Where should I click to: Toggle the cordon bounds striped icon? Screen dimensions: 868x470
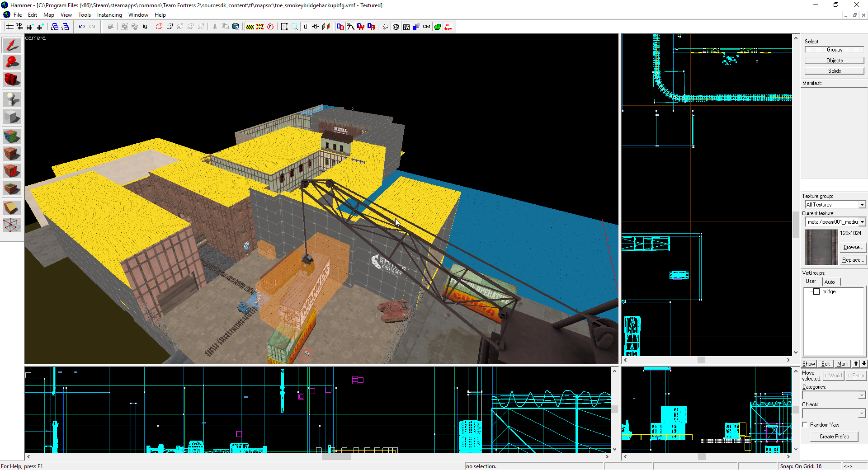pyautogui.click(x=250, y=27)
